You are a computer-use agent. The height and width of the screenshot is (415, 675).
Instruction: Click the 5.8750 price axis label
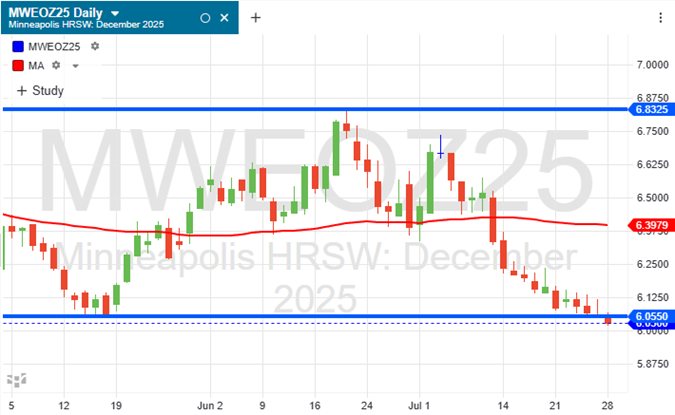(x=653, y=364)
